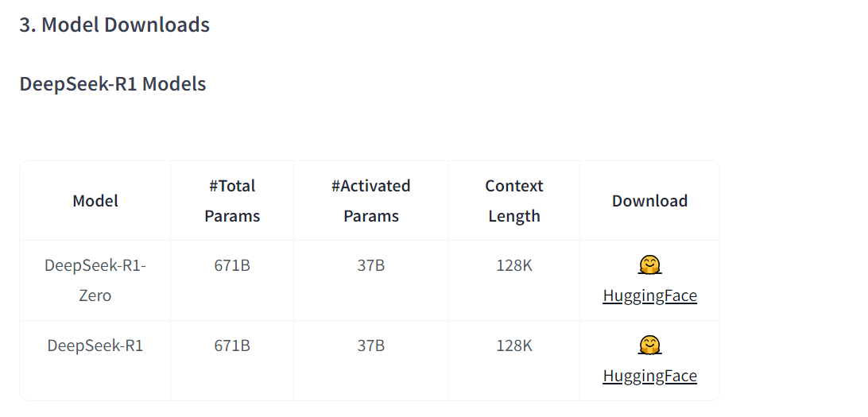Click the 'Model' column header

tap(95, 201)
